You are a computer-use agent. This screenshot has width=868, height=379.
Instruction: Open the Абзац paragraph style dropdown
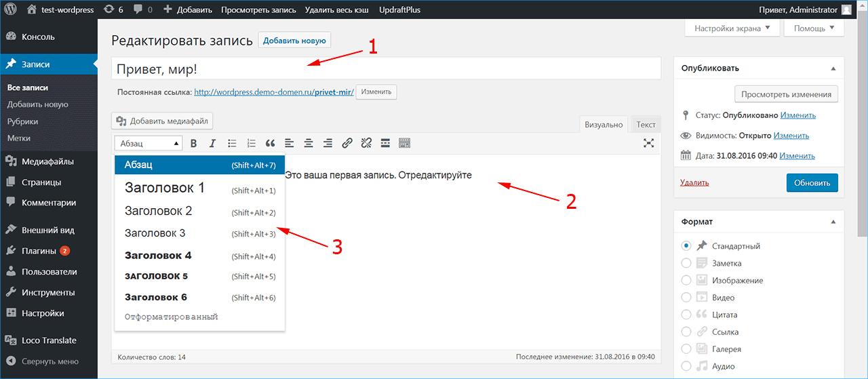pos(149,143)
